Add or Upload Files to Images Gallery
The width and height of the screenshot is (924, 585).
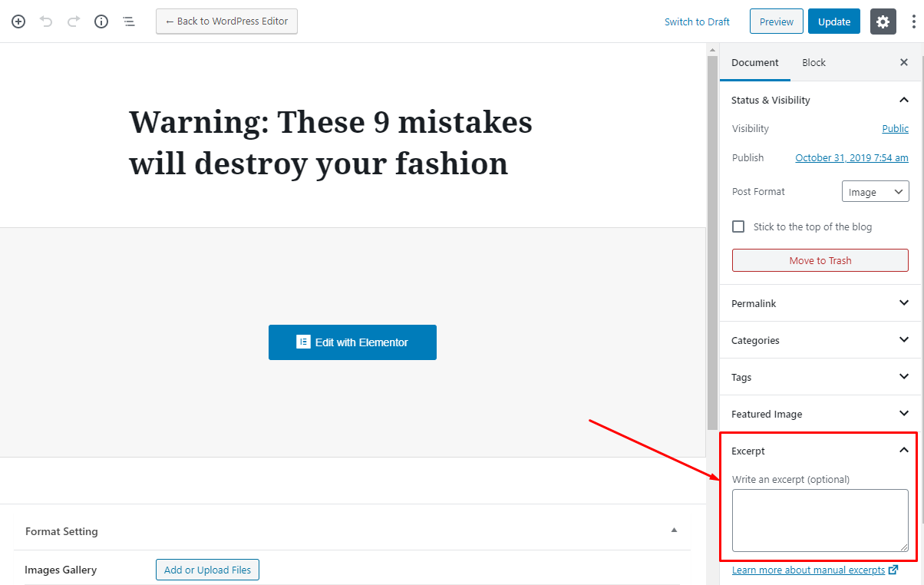(208, 570)
